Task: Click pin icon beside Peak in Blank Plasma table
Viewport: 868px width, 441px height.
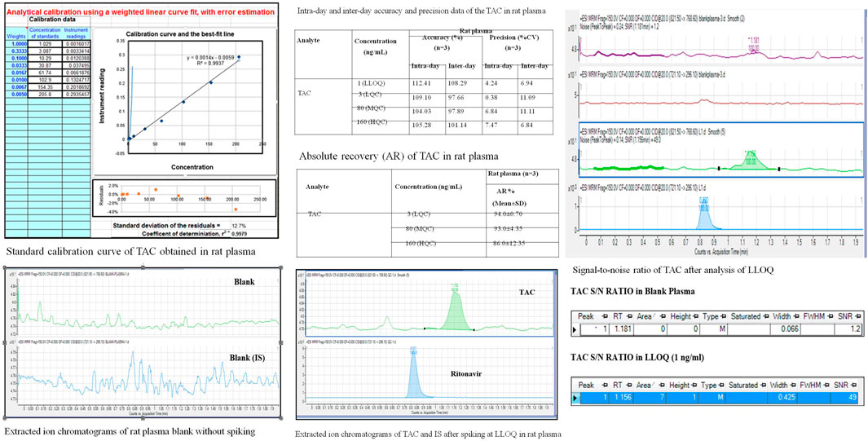Action: tap(605, 316)
